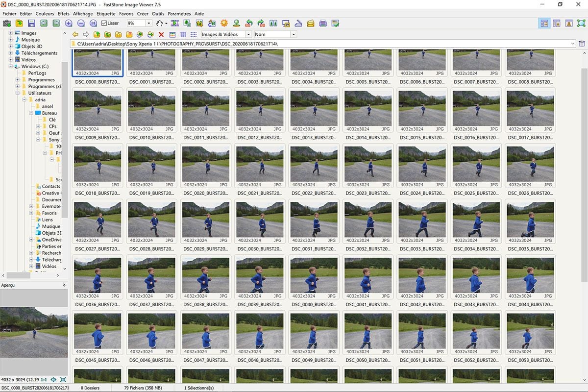This screenshot has height=392, width=588.
Task: Toggle fullscreen view mode at top right
Action: [x=581, y=23]
